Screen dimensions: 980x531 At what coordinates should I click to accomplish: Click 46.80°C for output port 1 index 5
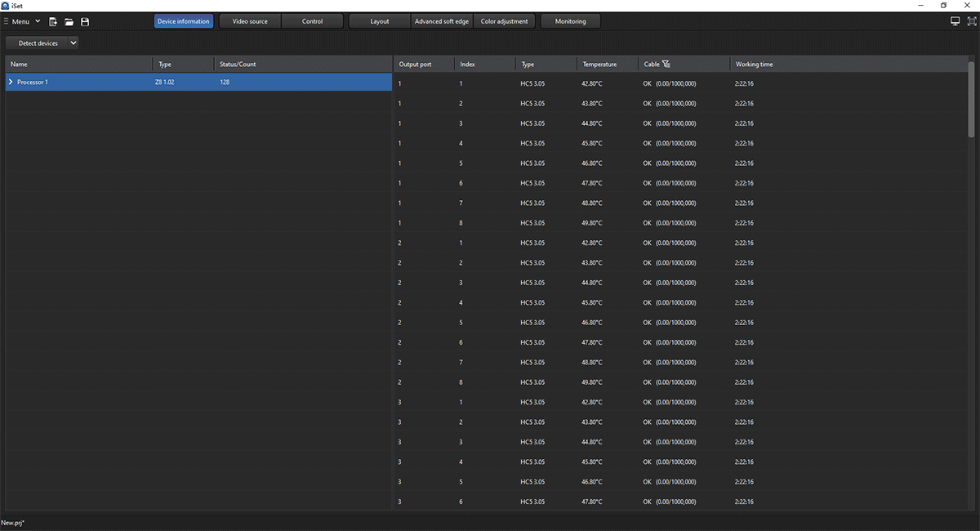pyautogui.click(x=592, y=163)
